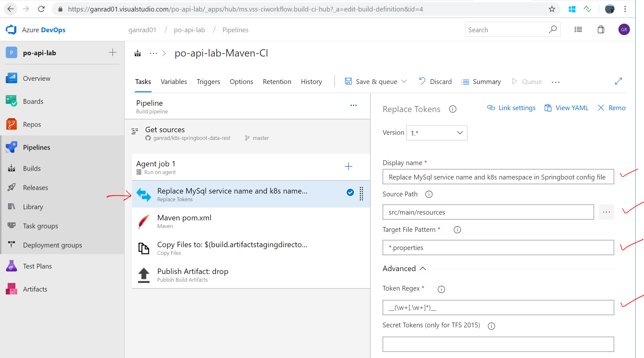
Task: Click the Target File Pattern info icon
Action: 457,230
